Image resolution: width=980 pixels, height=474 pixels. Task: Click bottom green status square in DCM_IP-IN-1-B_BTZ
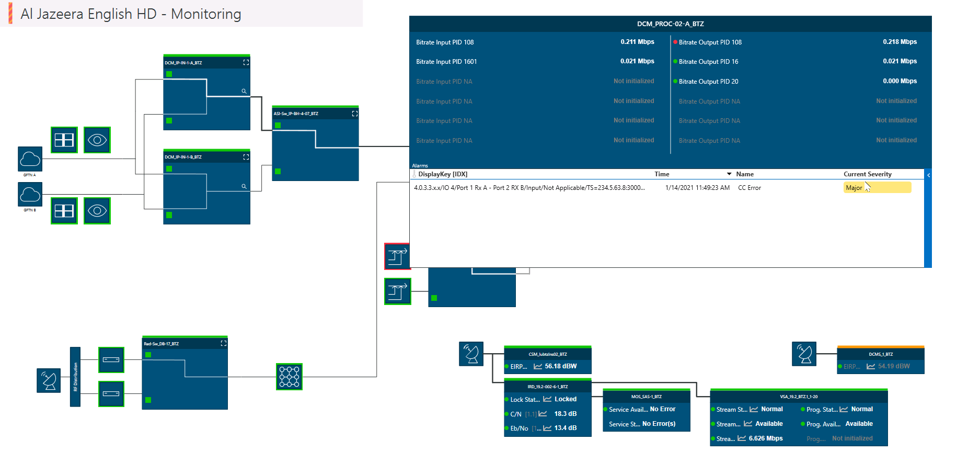pos(169,215)
